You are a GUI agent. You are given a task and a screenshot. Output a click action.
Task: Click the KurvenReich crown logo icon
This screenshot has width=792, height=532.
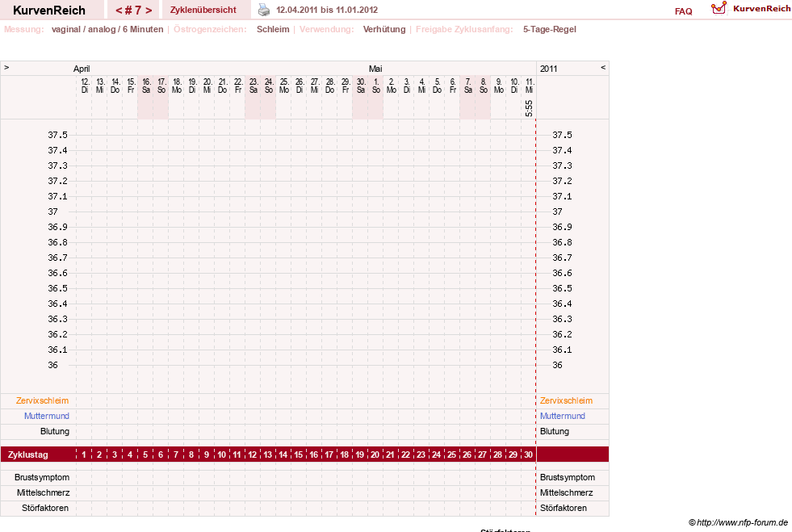719,8
